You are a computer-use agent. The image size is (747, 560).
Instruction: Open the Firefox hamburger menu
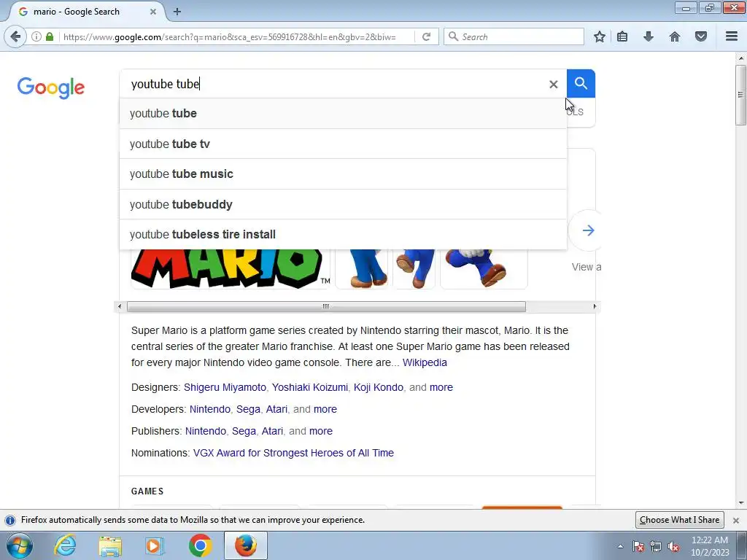732,36
